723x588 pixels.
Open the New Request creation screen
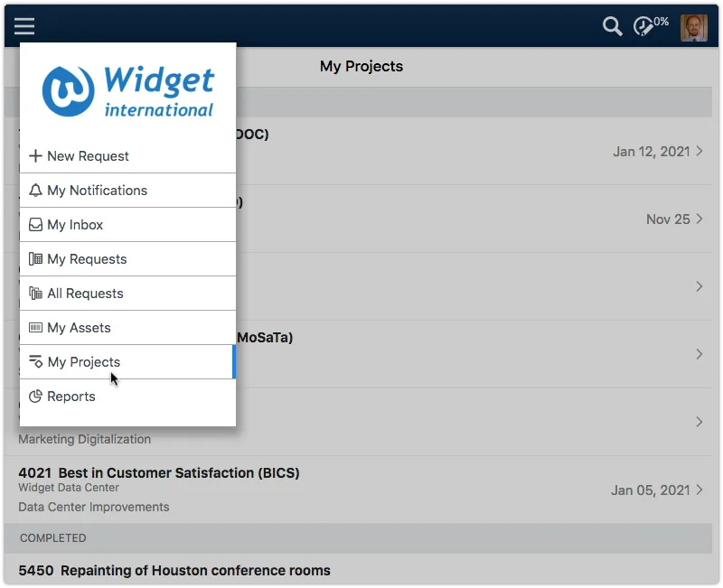[x=88, y=155]
